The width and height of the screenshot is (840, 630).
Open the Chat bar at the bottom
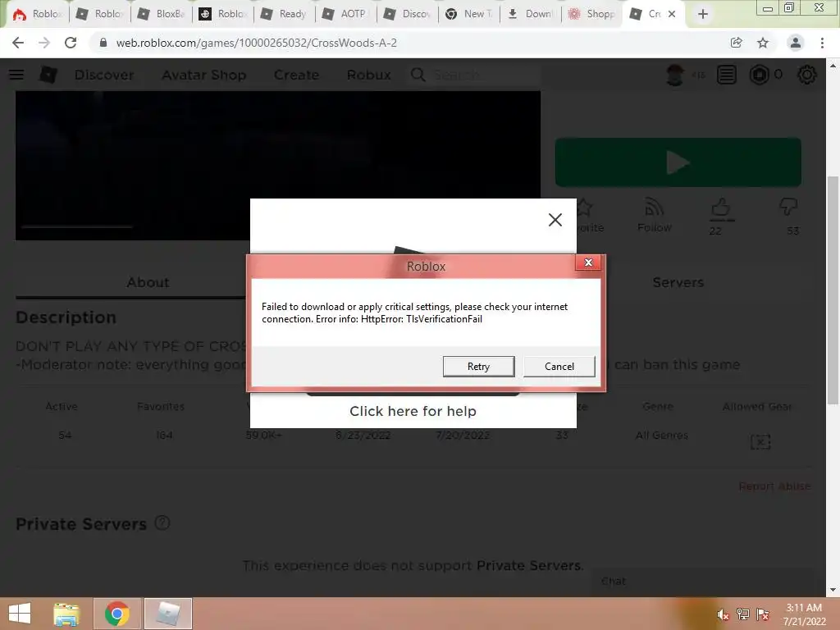click(x=702, y=582)
